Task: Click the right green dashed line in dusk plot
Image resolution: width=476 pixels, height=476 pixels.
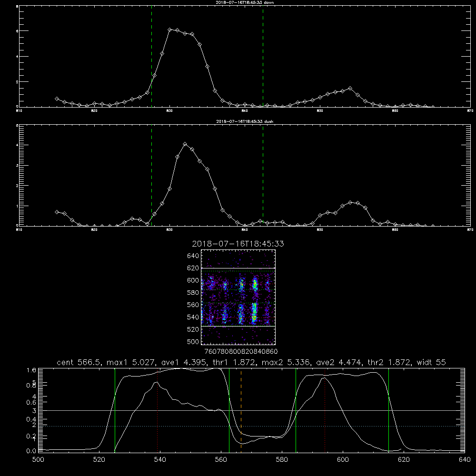Action: pos(263,175)
